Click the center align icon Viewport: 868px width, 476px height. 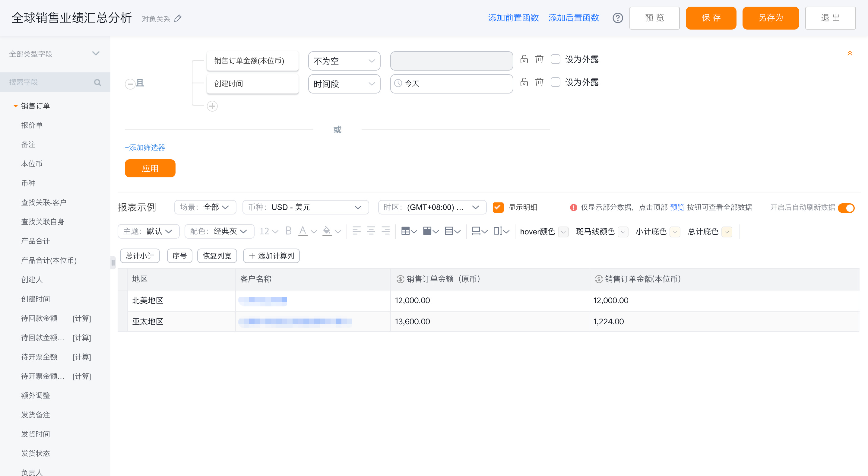click(371, 231)
